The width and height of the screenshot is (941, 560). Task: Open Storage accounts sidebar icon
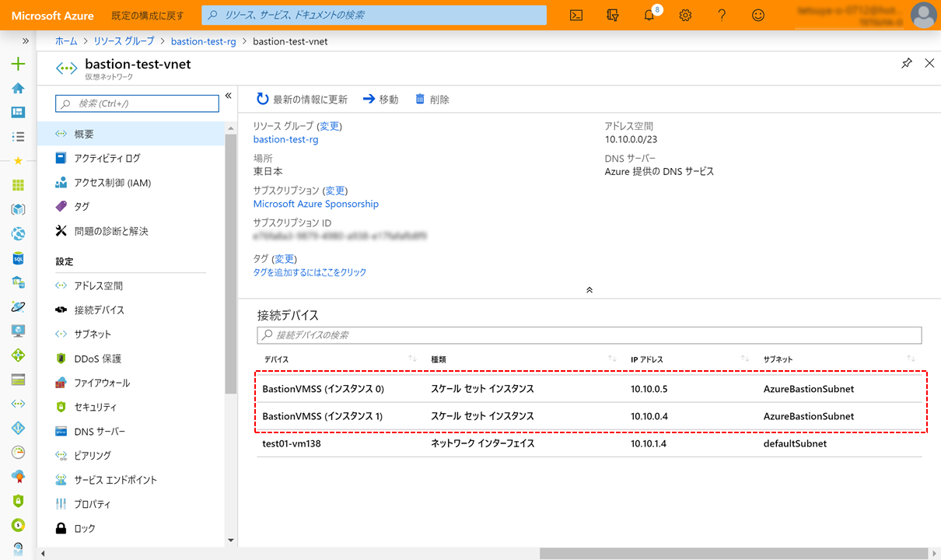[18, 380]
